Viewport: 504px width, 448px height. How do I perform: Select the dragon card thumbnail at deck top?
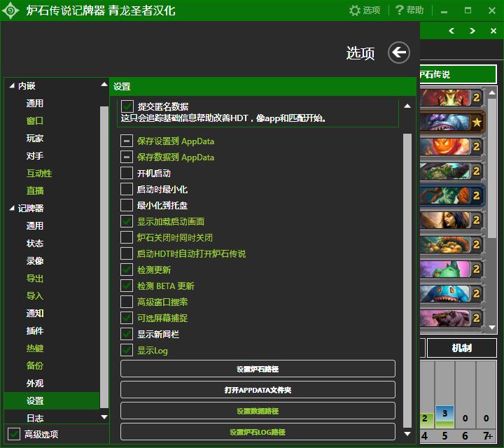point(451,97)
